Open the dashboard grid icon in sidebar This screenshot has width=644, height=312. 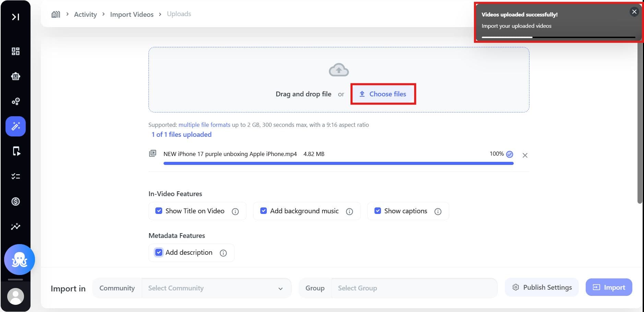point(15,51)
